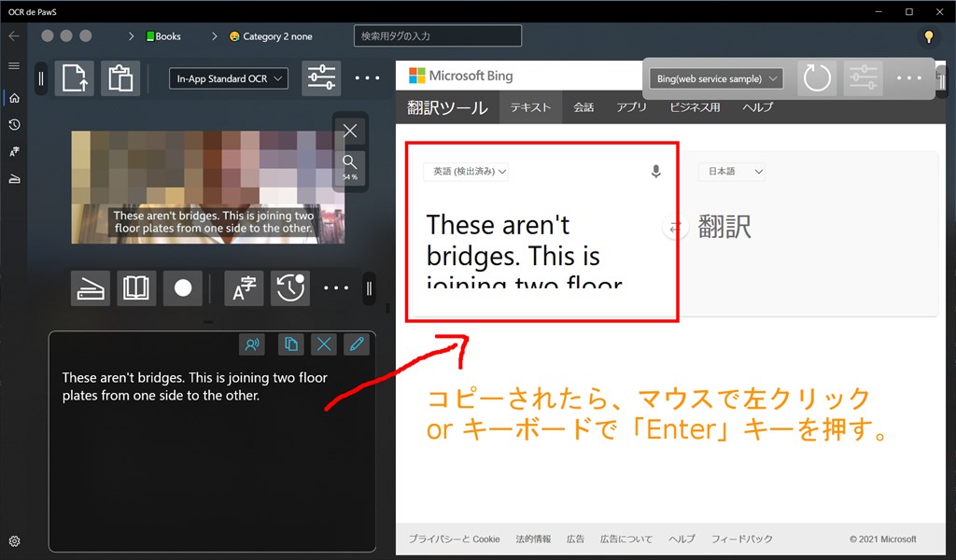Open the フィードバック link in the footer
This screenshot has height=560, width=956.
[741, 539]
